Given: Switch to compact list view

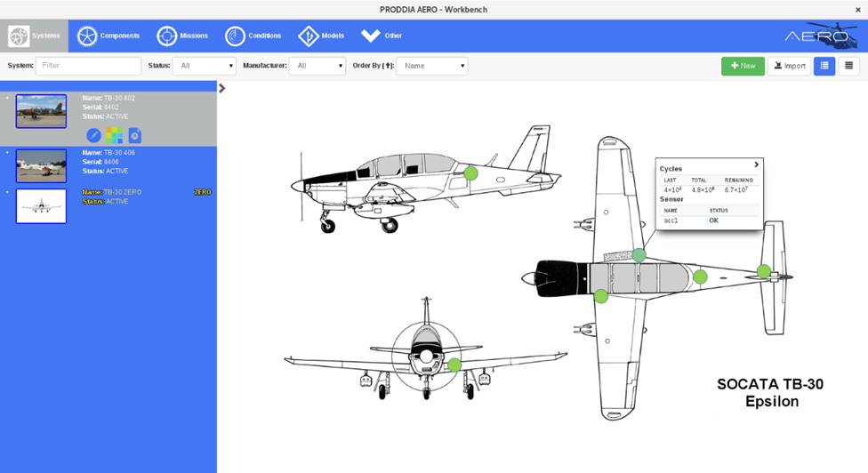Looking at the screenshot, I should 848,66.
